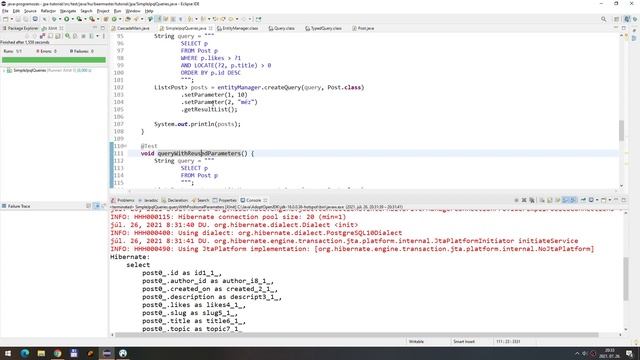This screenshot has width=640, height=360.
Task: Collapse method fold at line 110
Action: pos(125,146)
